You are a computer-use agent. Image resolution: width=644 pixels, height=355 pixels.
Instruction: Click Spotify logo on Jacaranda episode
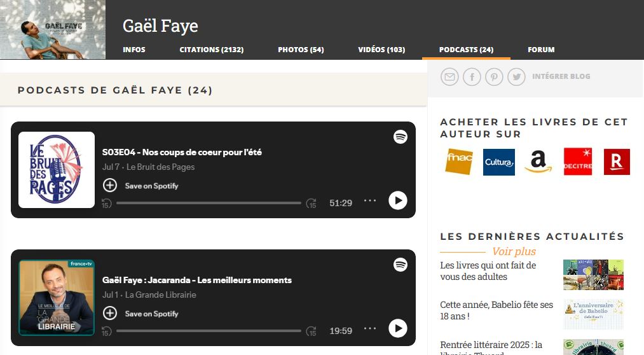[401, 265]
